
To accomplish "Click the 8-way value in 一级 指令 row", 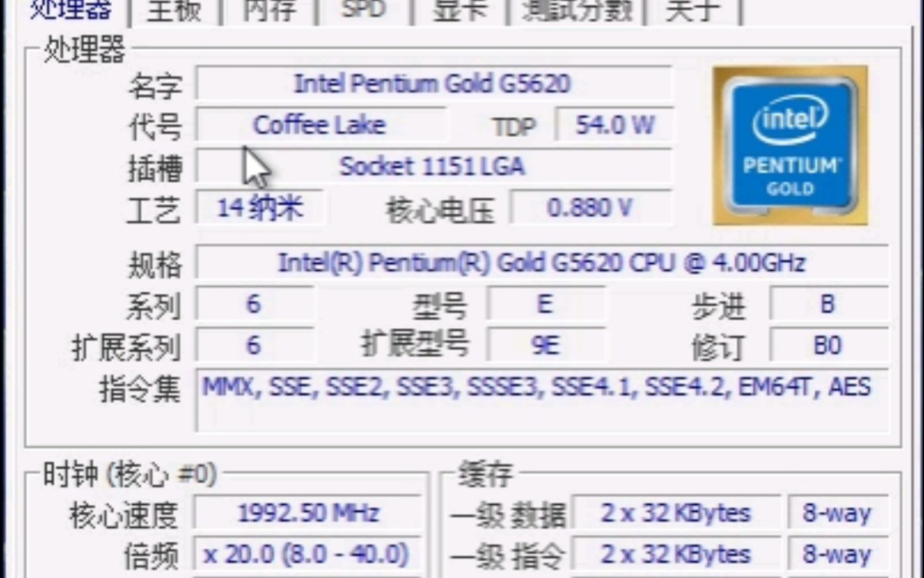I will tap(838, 554).
